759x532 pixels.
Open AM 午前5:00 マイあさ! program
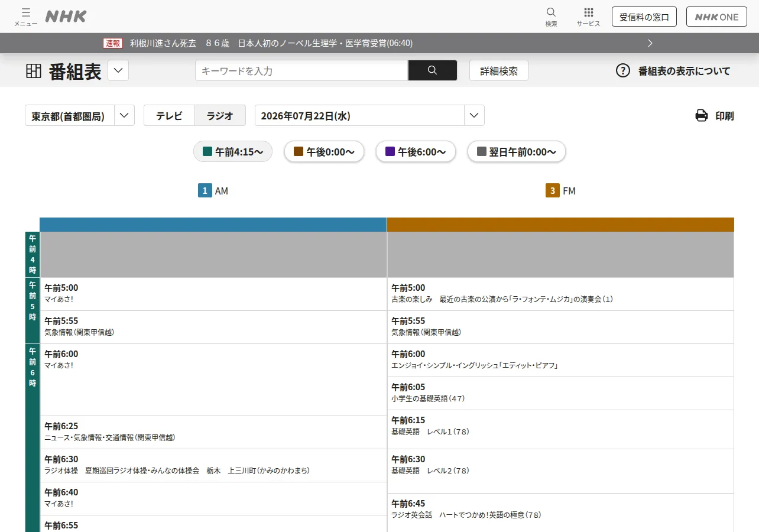(213, 294)
